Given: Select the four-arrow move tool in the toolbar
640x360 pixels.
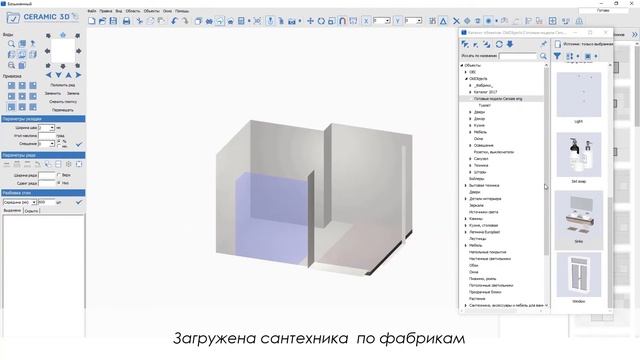Looking at the screenshot, I should pyautogui.click(x=310, y=21).
